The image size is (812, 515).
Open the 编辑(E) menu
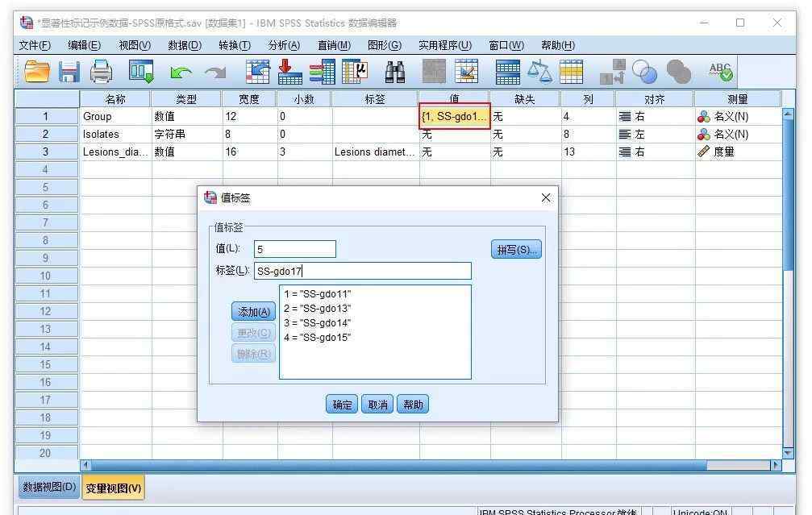(x=85, y=46)
